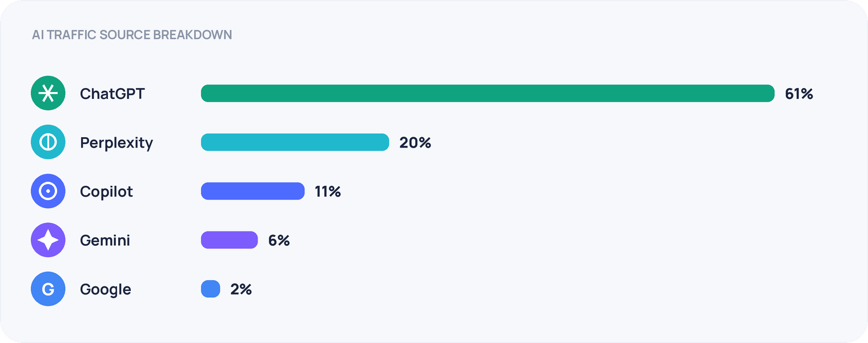This screenshot has height=343, width=868.
Task: Click the AI Traffic Source Breakdown heading
Action: click(x=132, y=35)
